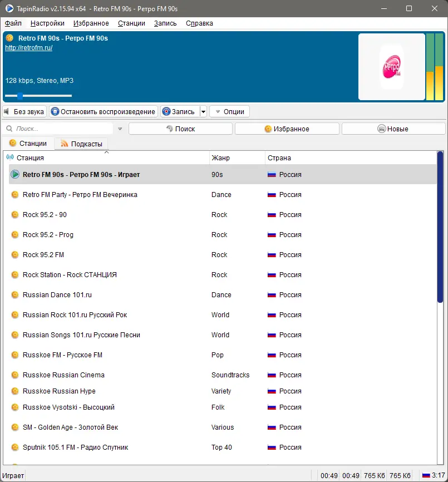This screenshot has height=482, width=448.
Task: Click star icon of Russian Dance 101.ru
Action: 14,295
